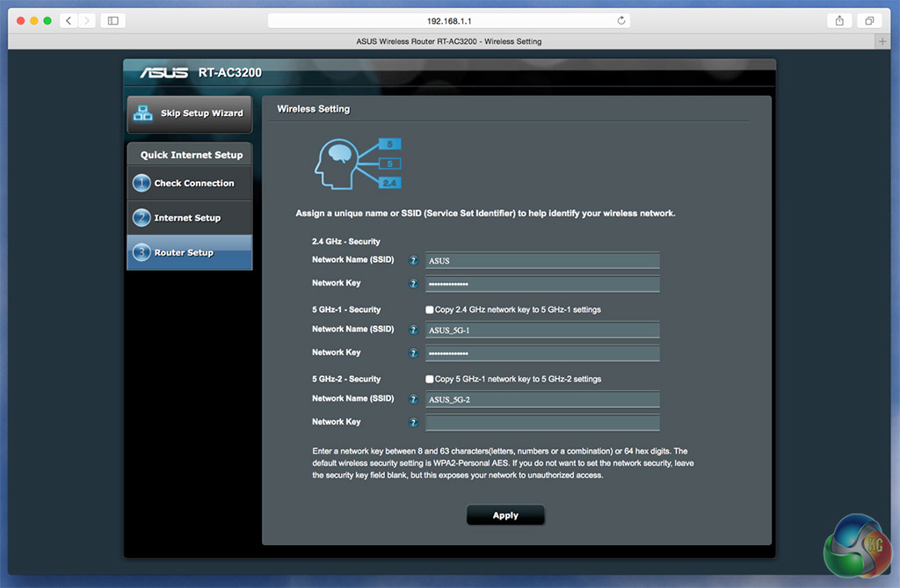Image resolution: width=900 pixels, height=588 pixels.
Task: Toggle the Safari sidebar button
Action: point(113,21)
